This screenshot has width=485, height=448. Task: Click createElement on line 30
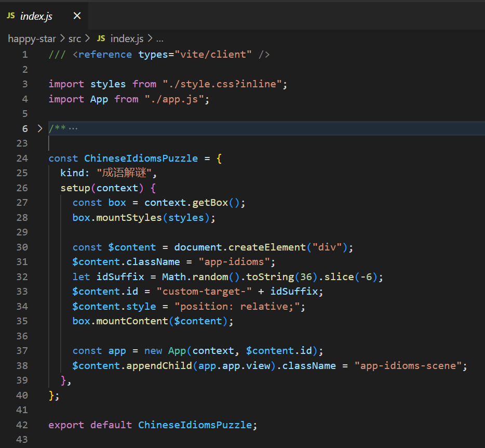[x=267, y=247]
